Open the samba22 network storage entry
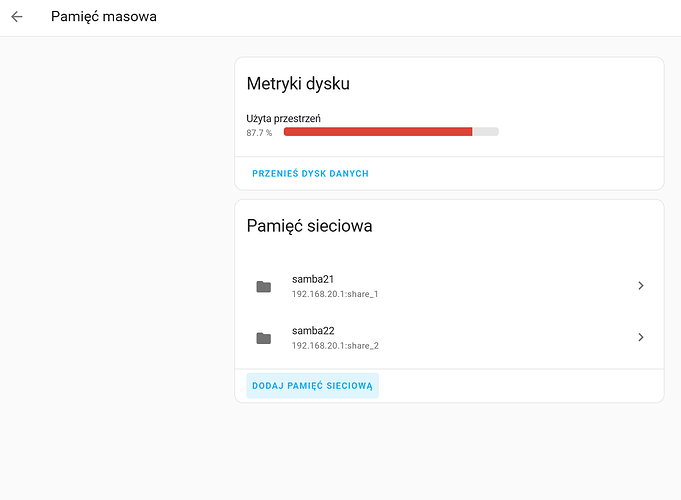The height and width of the screenshot is (500, 681). (x=449, y=338)
